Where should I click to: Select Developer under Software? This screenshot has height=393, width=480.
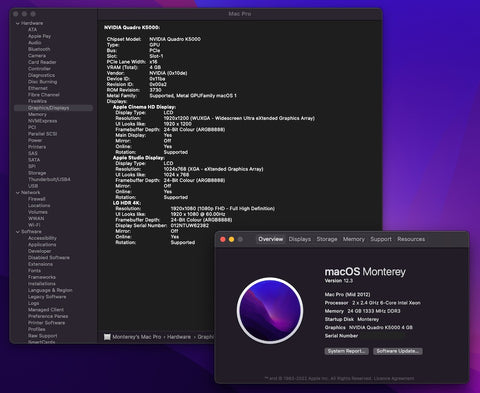[x=40, y=251]
